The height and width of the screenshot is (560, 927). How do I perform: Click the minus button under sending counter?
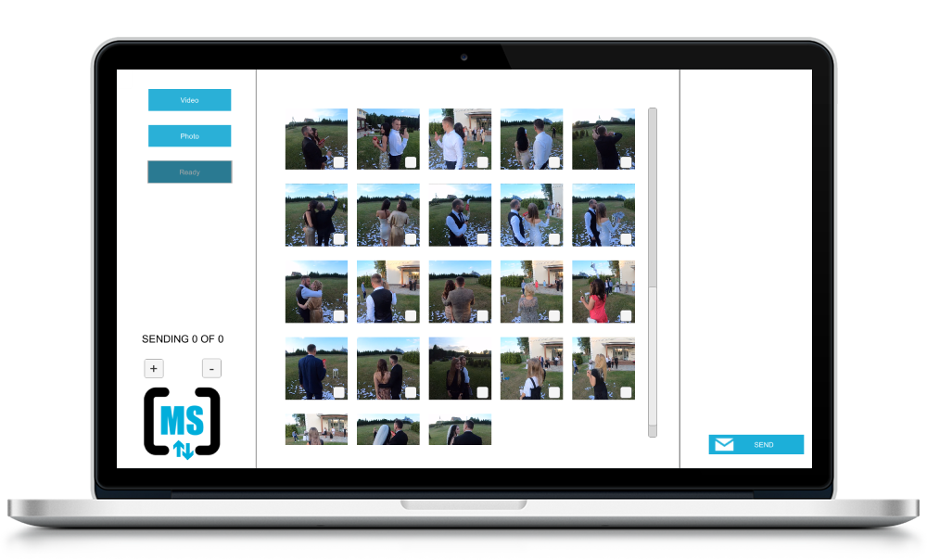point(211,368)
